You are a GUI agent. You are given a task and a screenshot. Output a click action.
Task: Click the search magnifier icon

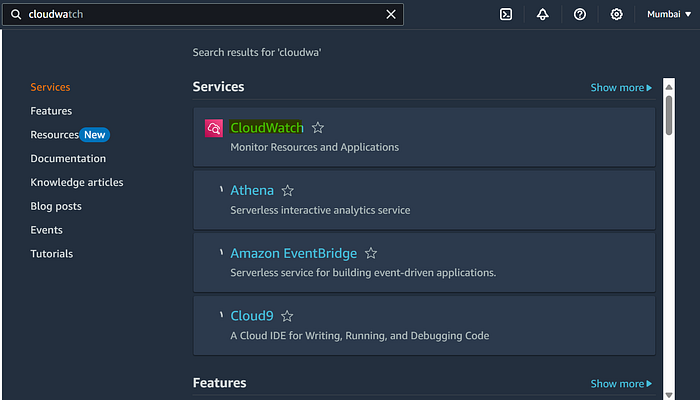coord(16,14)
